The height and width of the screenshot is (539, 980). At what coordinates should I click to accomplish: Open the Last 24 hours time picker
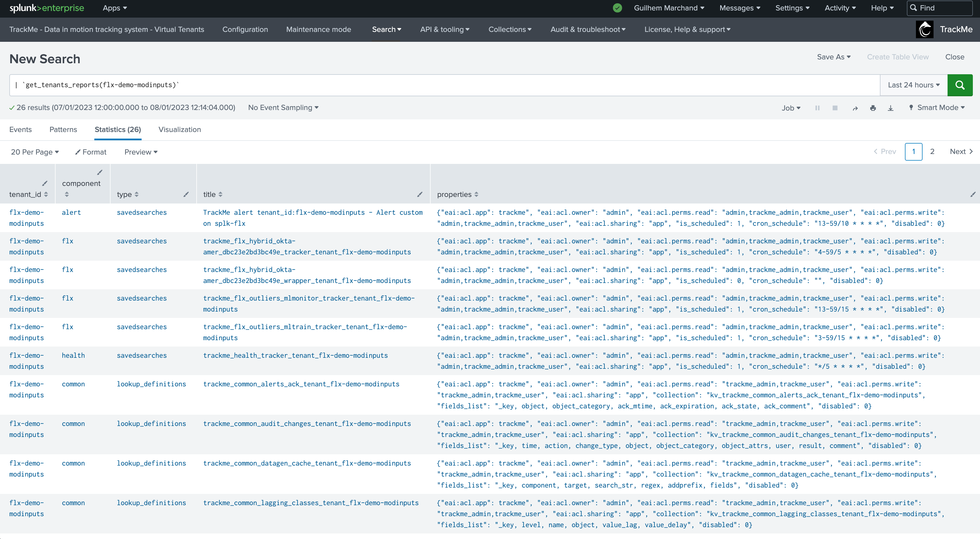click(913, 85)
